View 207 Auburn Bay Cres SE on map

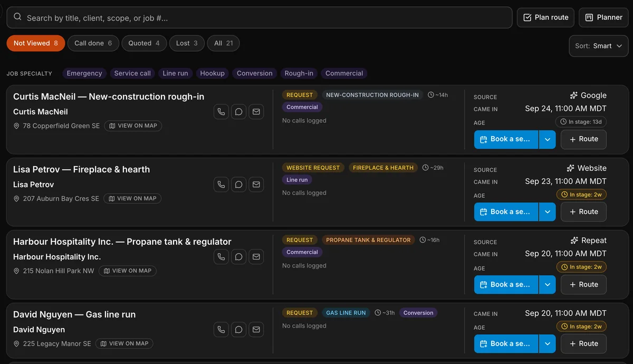(x=132, y=199)
